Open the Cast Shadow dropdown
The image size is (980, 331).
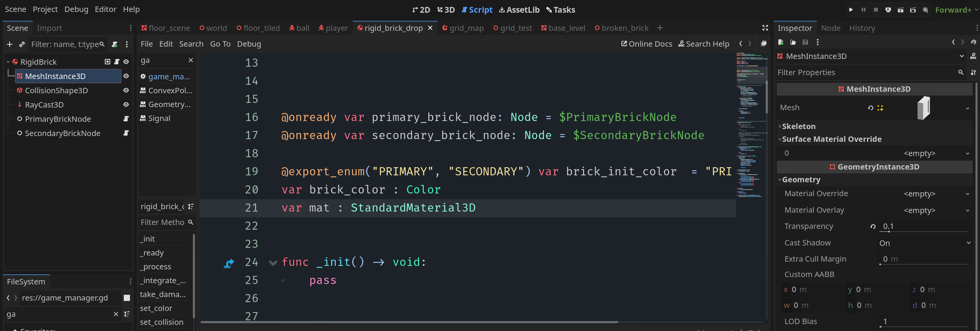point(925,243)
